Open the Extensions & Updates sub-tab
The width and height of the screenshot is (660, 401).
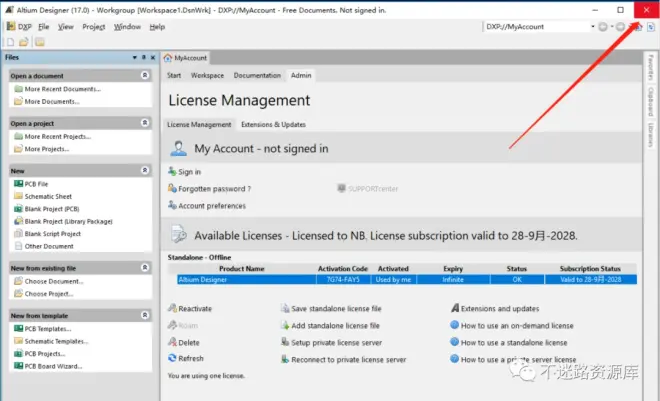[x=273, y=125]
